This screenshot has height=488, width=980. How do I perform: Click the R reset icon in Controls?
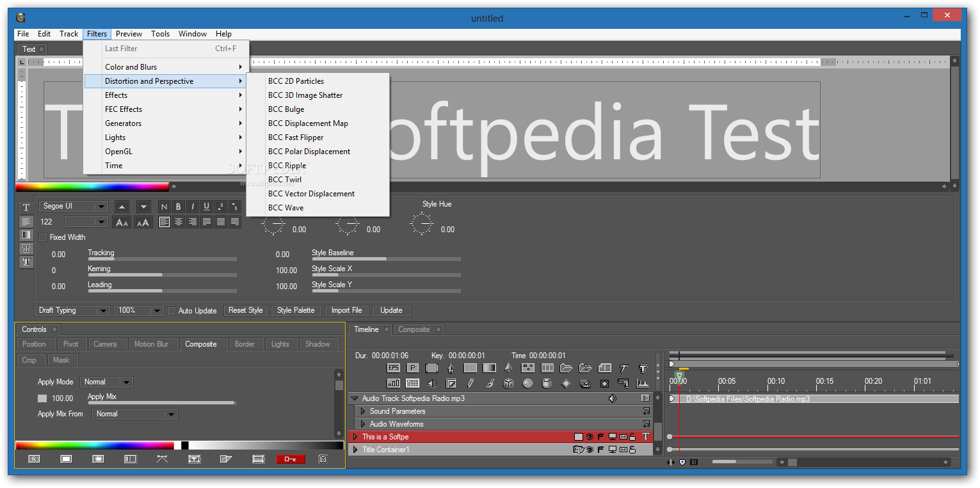(x=34, y=459)
